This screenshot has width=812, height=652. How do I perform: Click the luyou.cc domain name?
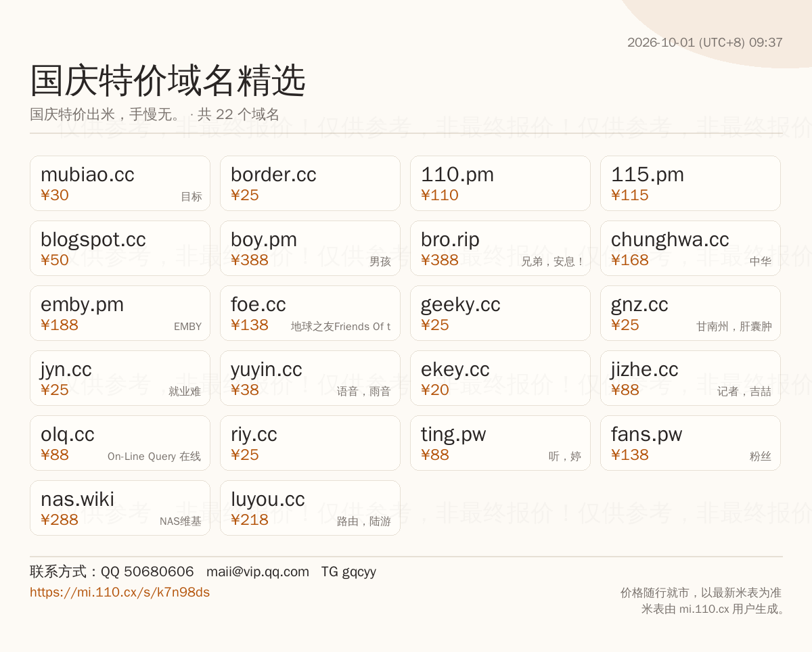(268, 499)
